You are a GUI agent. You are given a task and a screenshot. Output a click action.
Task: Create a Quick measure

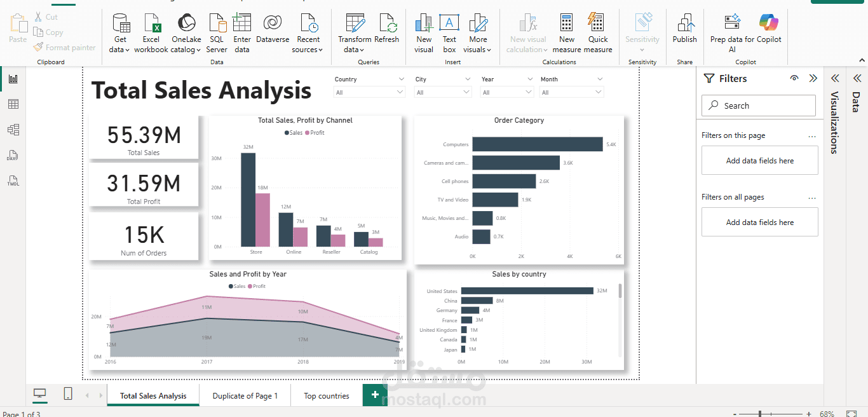point(598,33)
